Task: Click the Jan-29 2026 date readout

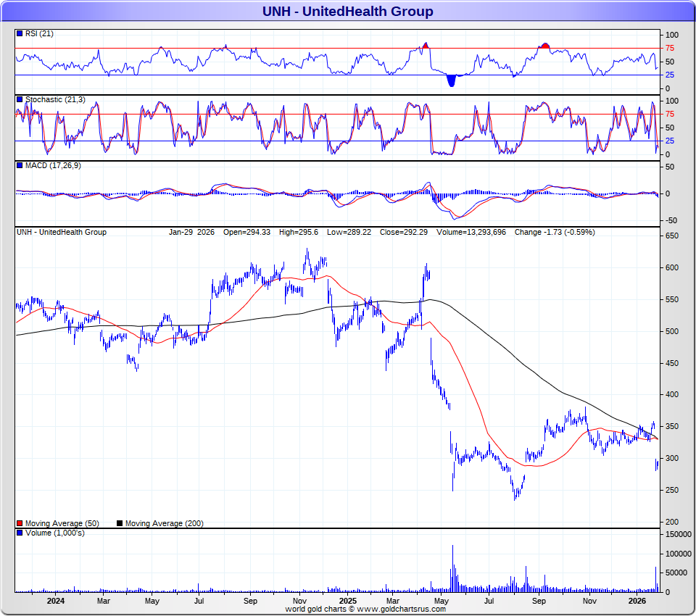Action: point(191,232)
